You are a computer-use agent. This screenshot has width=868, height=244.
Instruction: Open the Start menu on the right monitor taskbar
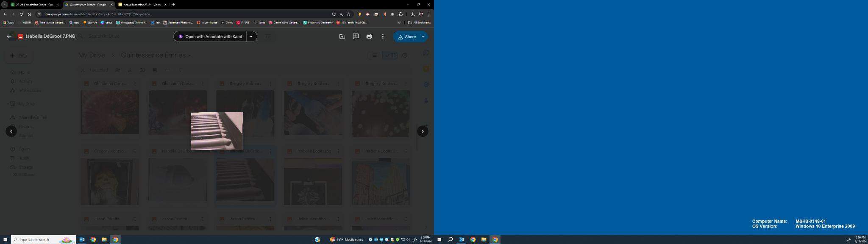click(x=440, y=240)
